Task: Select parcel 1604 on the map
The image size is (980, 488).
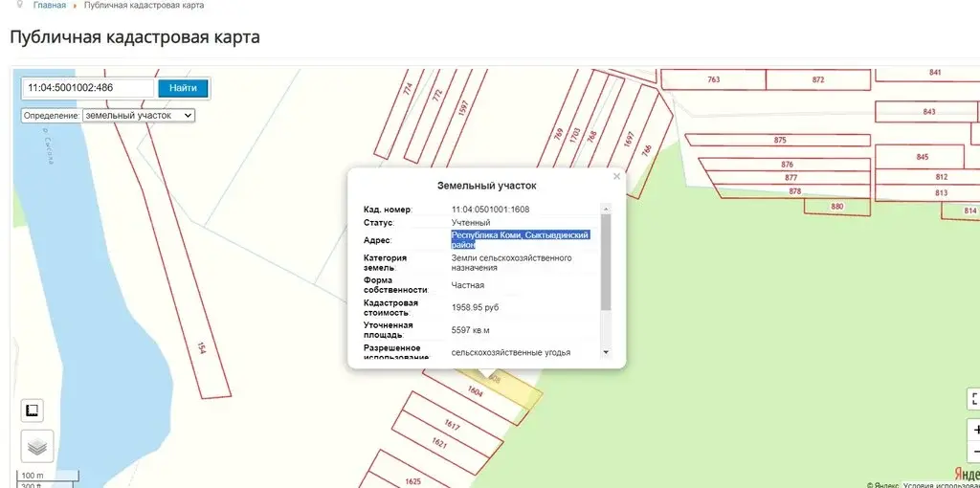Action: (477, 390)
